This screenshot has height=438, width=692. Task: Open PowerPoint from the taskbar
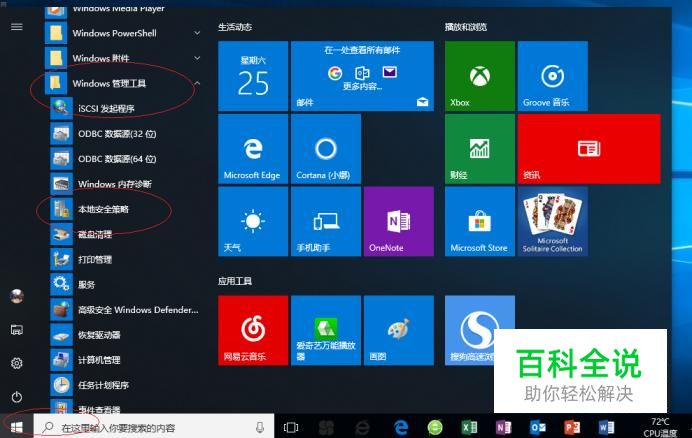pos(572,427)
